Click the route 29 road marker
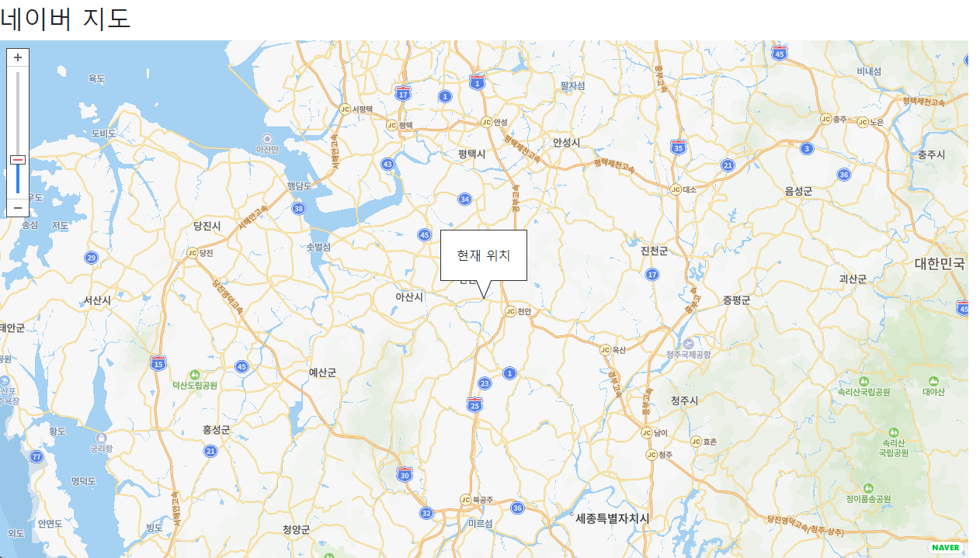Viewport: 980px width, 558px height. pos(92,258)
